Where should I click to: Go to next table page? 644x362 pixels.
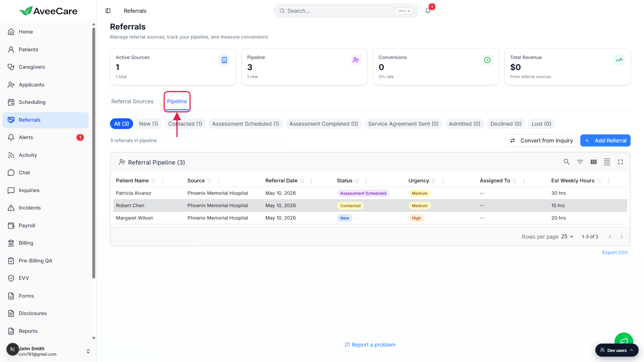point(622,237)
